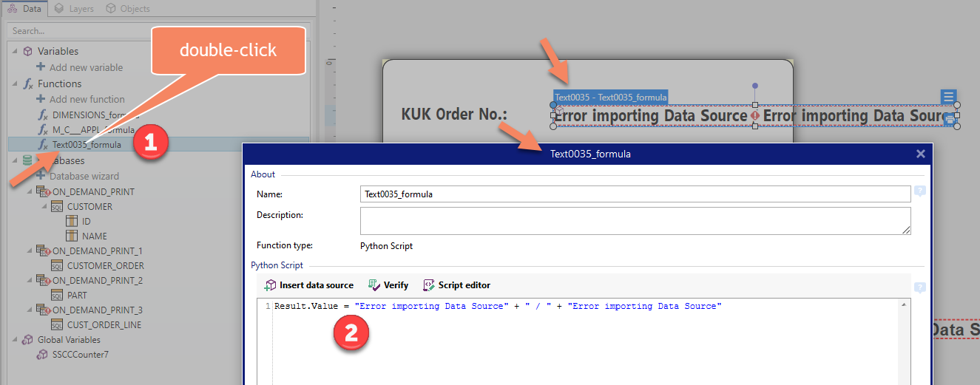Click the Global Variables icon
The image size is (980, 385).
tap(28, 339)
